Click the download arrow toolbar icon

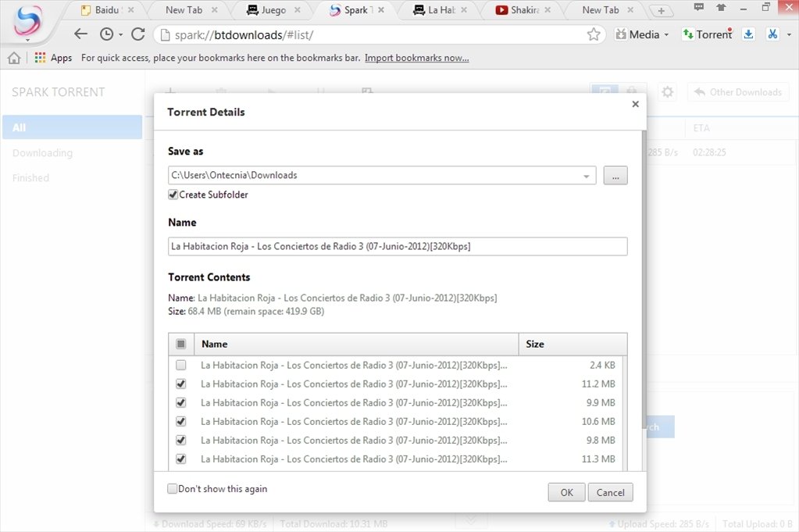point(748,34)
